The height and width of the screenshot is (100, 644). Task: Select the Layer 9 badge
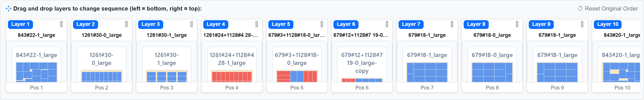[x=541, y=24]
